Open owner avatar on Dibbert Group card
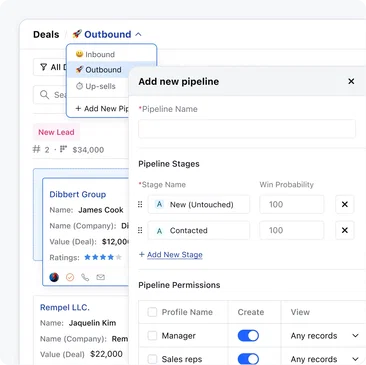 tap(54, 277)
